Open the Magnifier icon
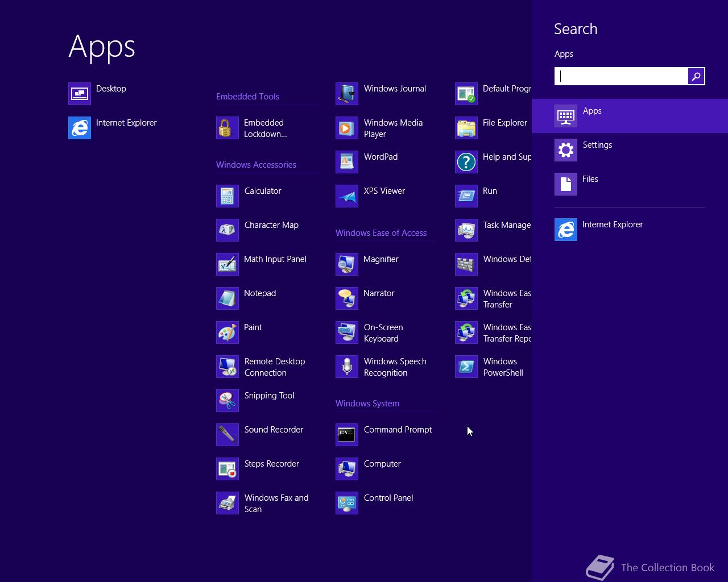The image size is (728, 582). [347, 264]
